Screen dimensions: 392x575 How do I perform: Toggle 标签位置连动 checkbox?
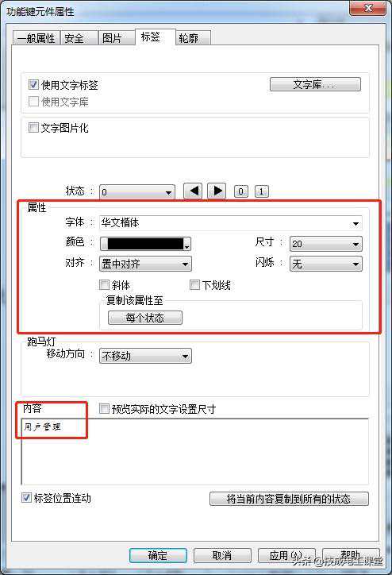coord(26,498)
